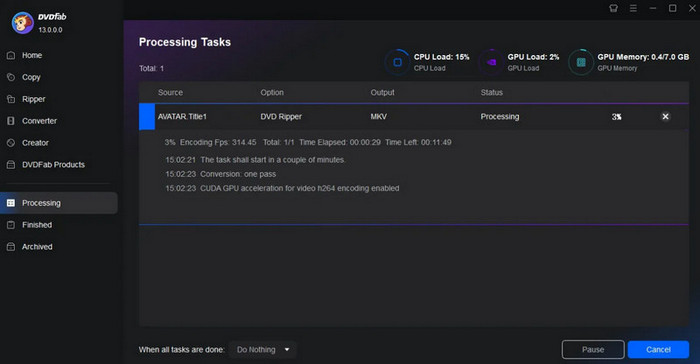Click the GPU Load gauge icon
Screen dimensions: 700x364
tap(491, 62)
